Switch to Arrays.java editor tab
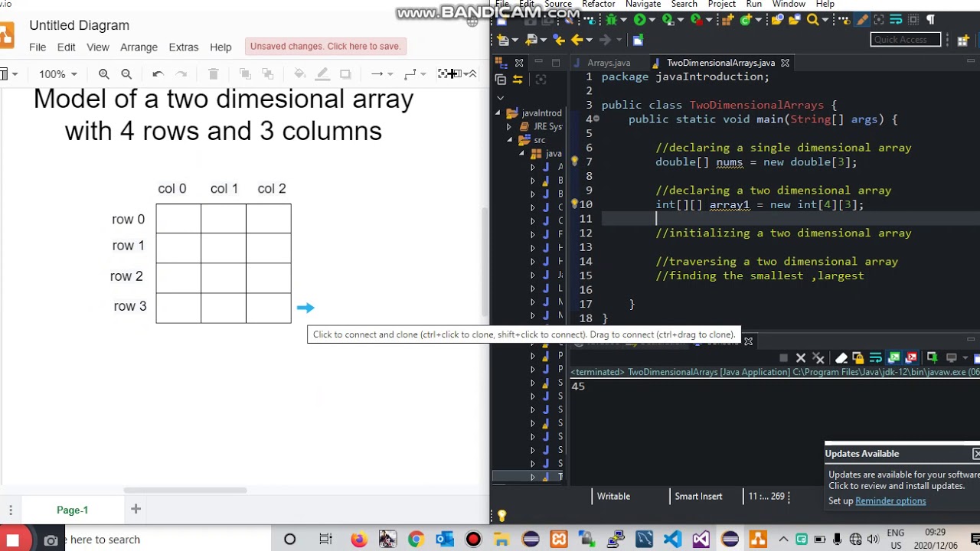 (x=609, y=63)
